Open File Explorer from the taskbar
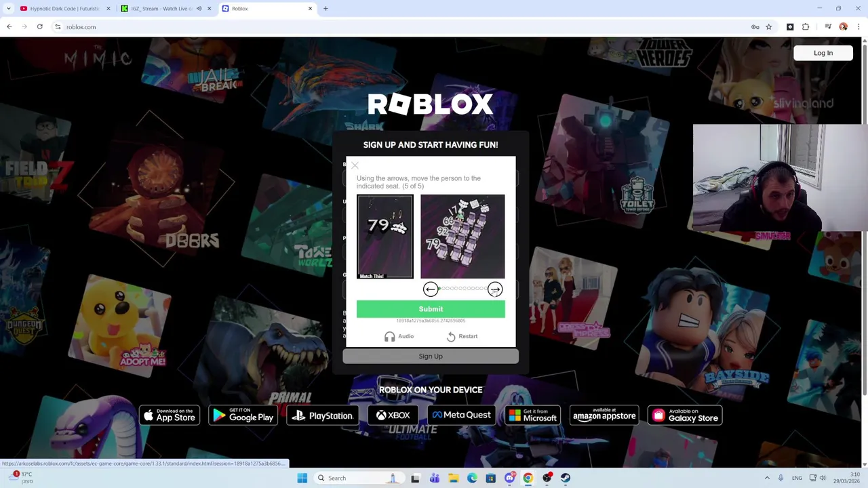The image size is (868, 488). [454, 478]
